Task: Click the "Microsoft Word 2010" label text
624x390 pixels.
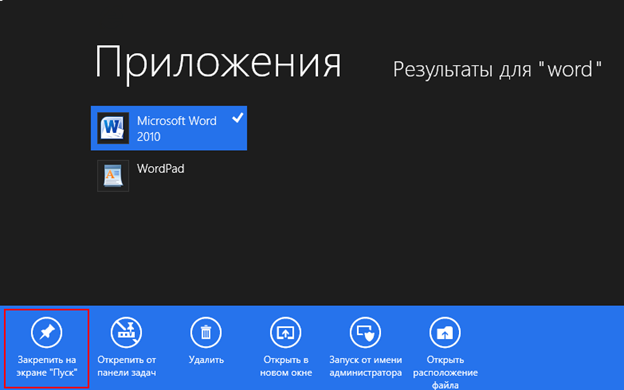Action: (177, 129)
